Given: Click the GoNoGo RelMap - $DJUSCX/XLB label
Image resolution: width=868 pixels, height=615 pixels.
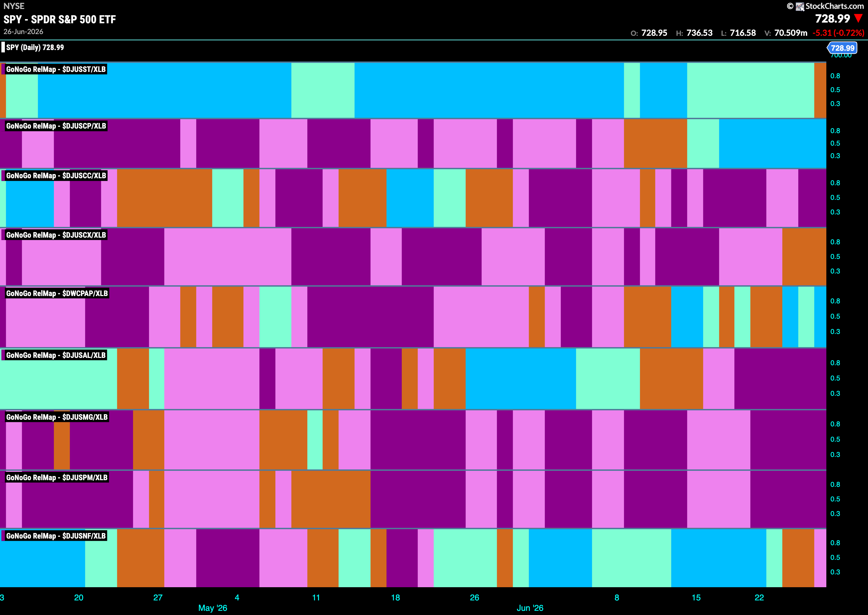Looking at the screenshot, I should click(x=56, y=235).
